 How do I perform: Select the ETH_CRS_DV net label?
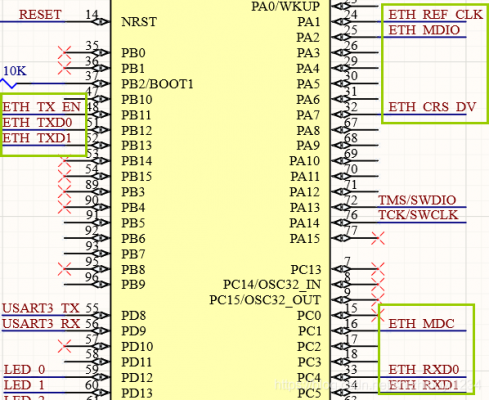432,107
